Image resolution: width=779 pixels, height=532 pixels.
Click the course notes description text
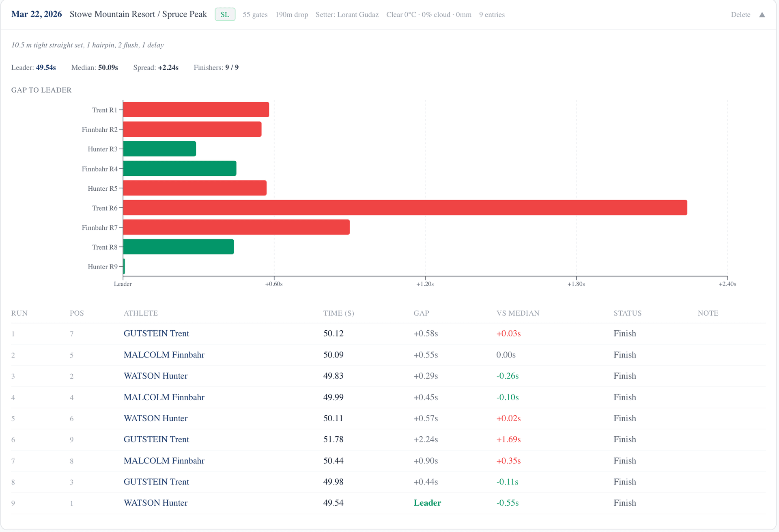(x=87, y=45)
